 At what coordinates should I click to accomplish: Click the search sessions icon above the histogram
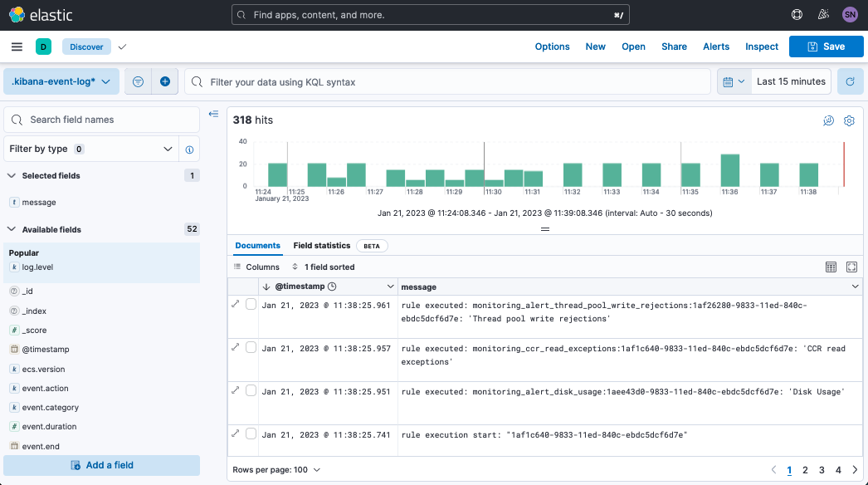[x=828, y=120]
